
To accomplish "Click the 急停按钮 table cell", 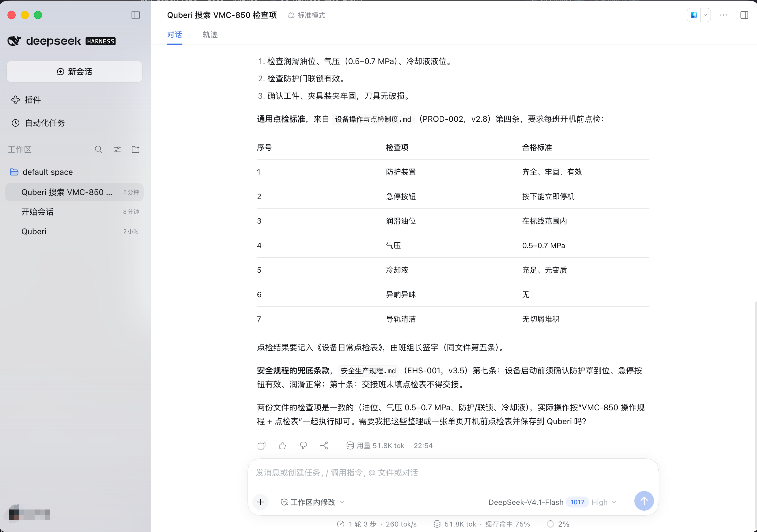I will [401, 196].
